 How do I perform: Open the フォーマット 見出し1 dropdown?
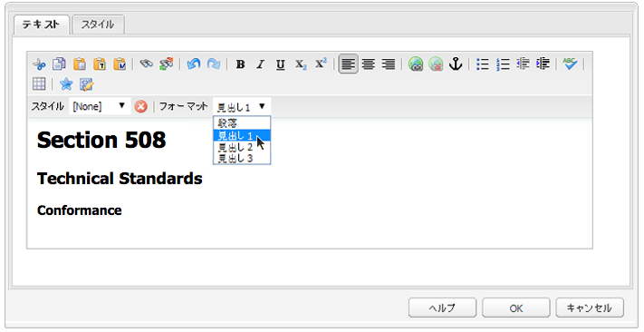tap(242, 107)
